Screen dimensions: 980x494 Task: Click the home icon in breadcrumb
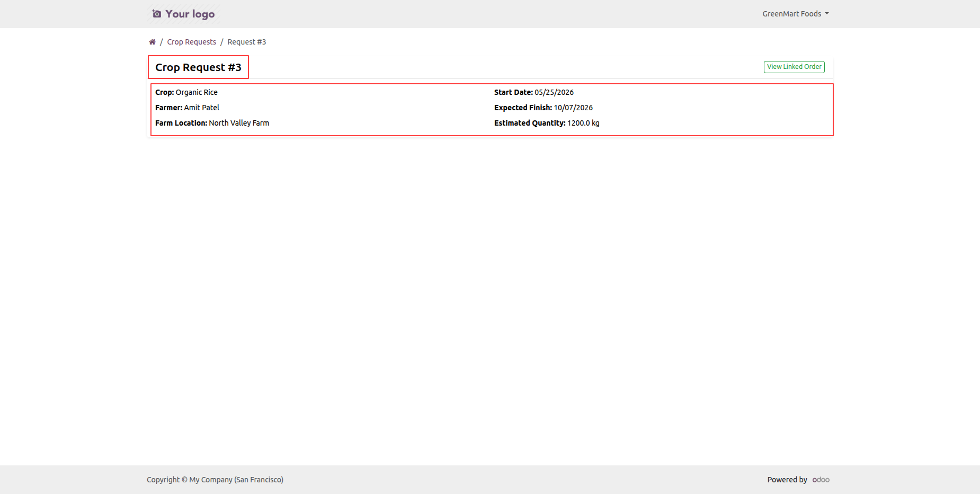152,42
